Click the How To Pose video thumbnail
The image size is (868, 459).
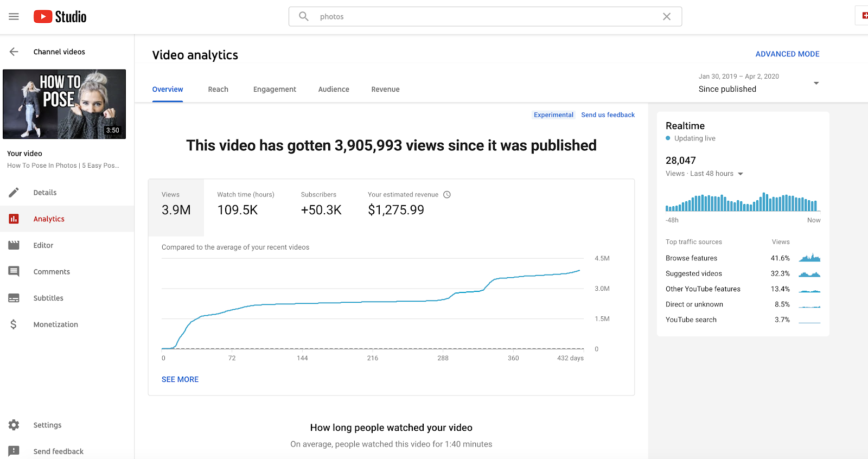[65, 104]
